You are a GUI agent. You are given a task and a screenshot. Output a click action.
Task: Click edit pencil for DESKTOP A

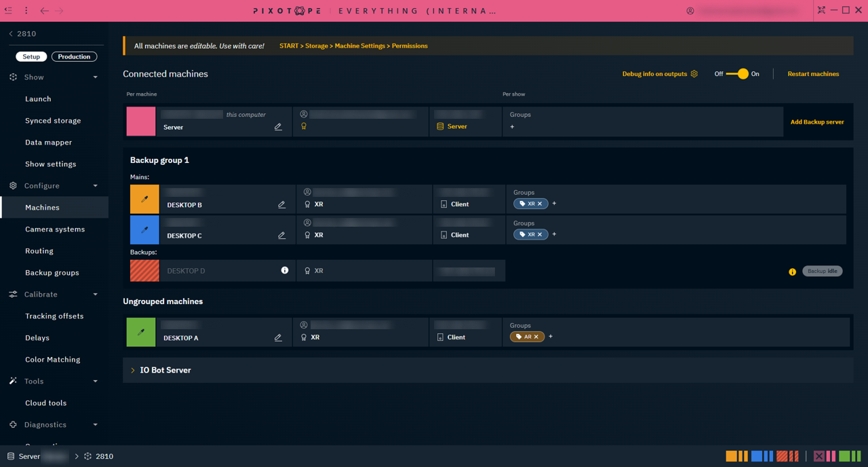click(278, 337)
